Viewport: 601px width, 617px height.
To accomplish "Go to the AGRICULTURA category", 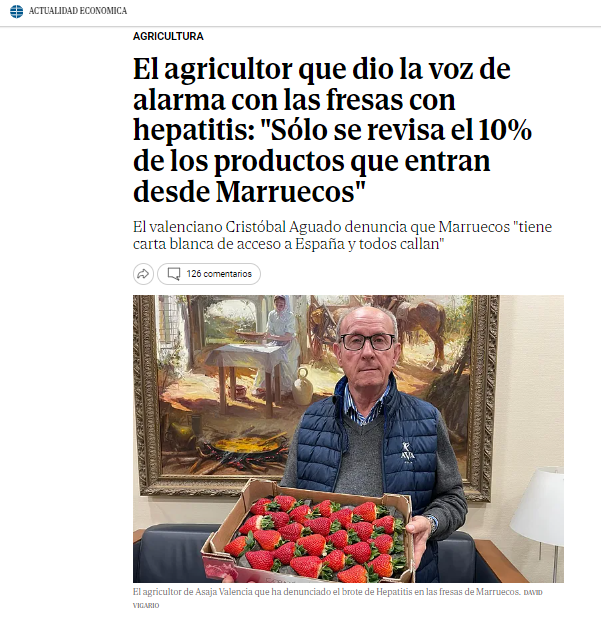I will click(x=168, y=36).
